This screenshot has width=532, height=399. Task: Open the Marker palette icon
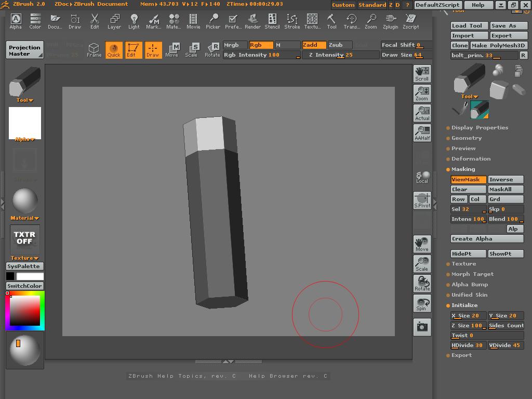(154, 21)
